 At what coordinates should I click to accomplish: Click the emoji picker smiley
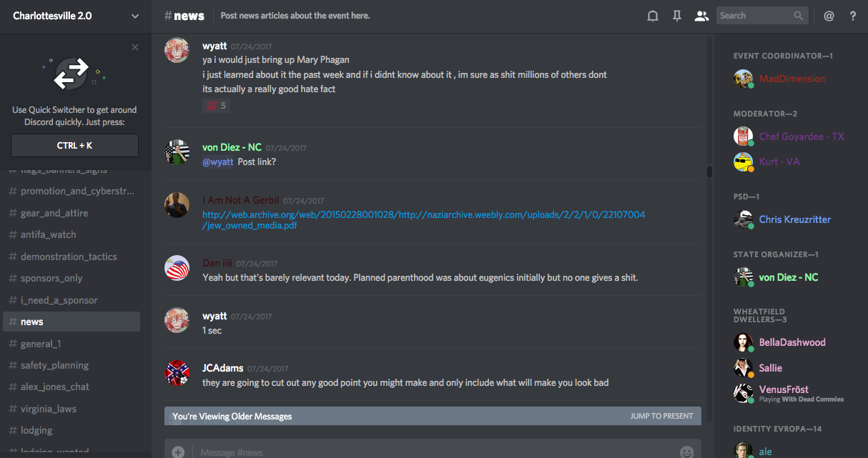(686, 452)
